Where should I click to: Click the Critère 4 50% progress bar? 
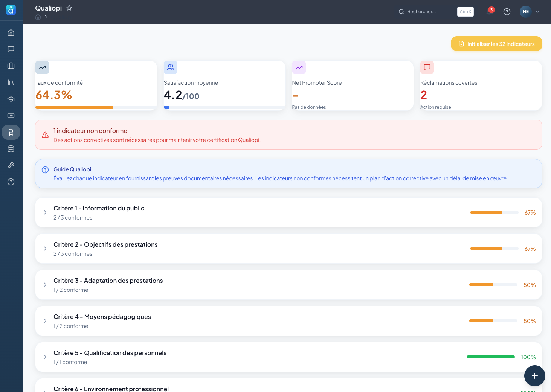click(x=493, y=321)
